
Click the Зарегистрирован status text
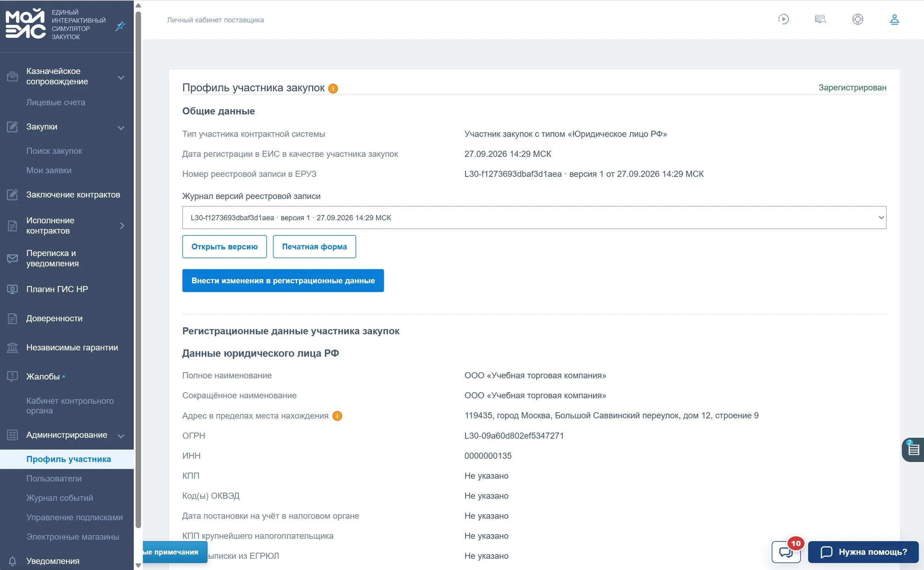point(852,88)
